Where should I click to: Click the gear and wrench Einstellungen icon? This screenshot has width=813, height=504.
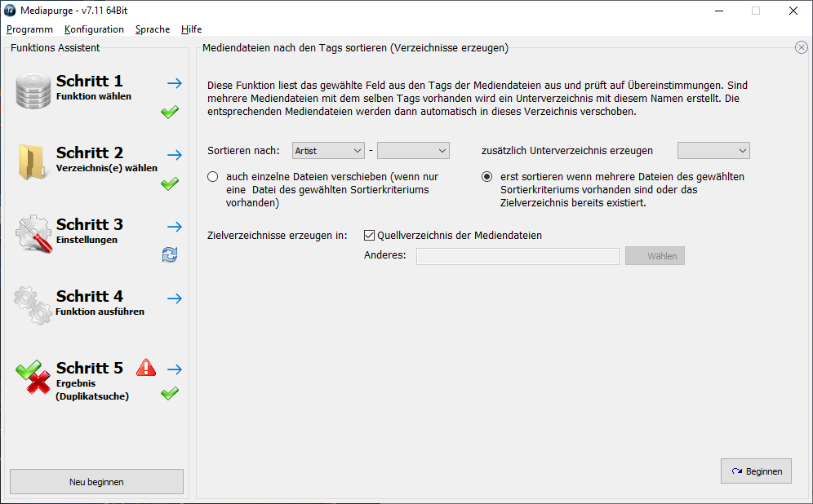tap(34, 233)
